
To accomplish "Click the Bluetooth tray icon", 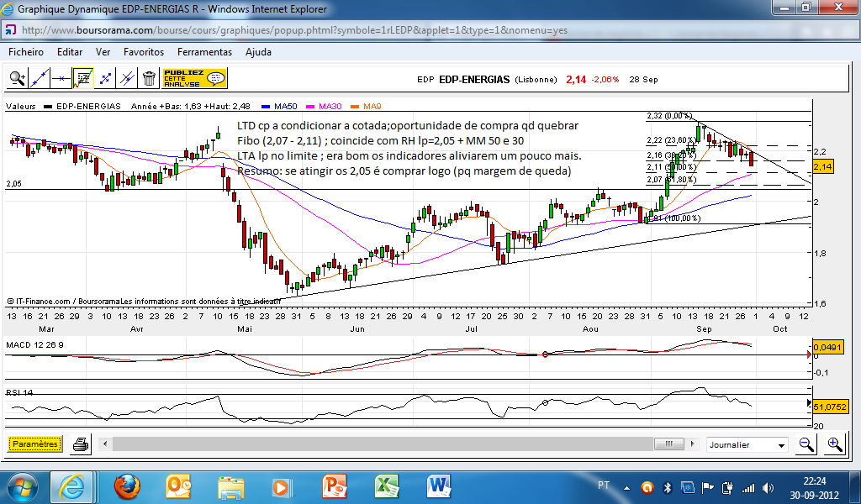I will [668, 487].
